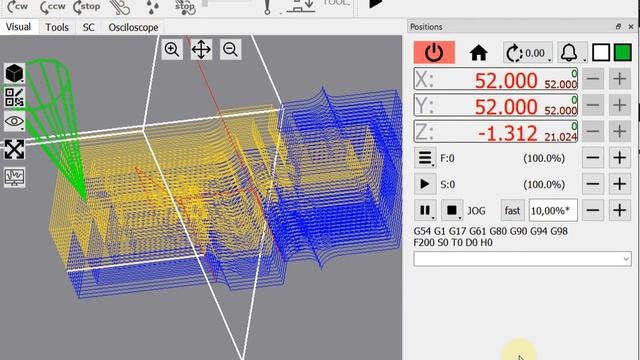This screenshot has width=640, height=360.
Task: Decrease jog step with minus
Action: [593, 210]
